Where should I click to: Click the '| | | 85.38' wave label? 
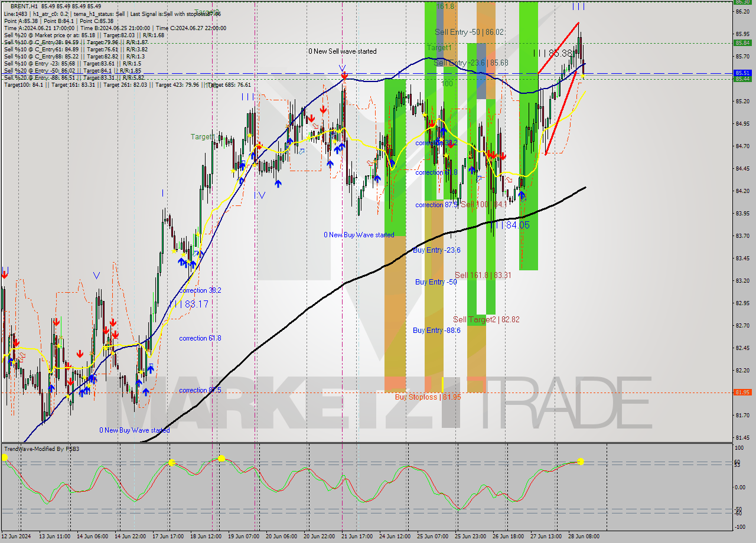click(x=553, y=53)
